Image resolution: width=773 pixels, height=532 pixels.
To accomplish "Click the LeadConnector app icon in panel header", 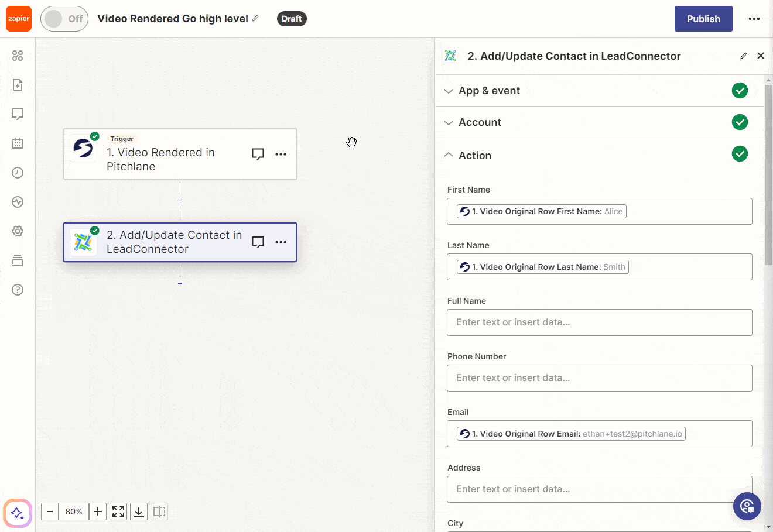I will (x=450, y=56).
